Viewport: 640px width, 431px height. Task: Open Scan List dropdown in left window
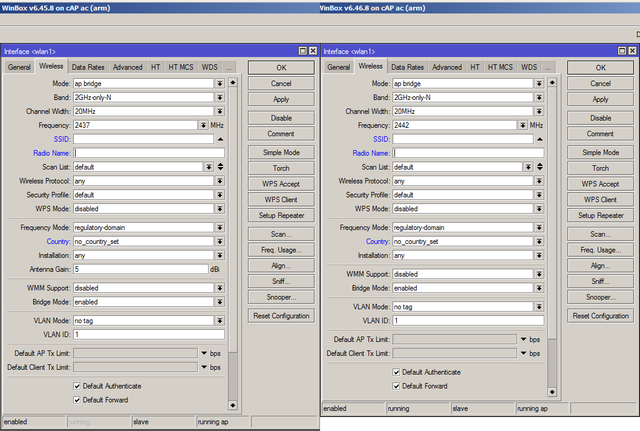[209, 167]
